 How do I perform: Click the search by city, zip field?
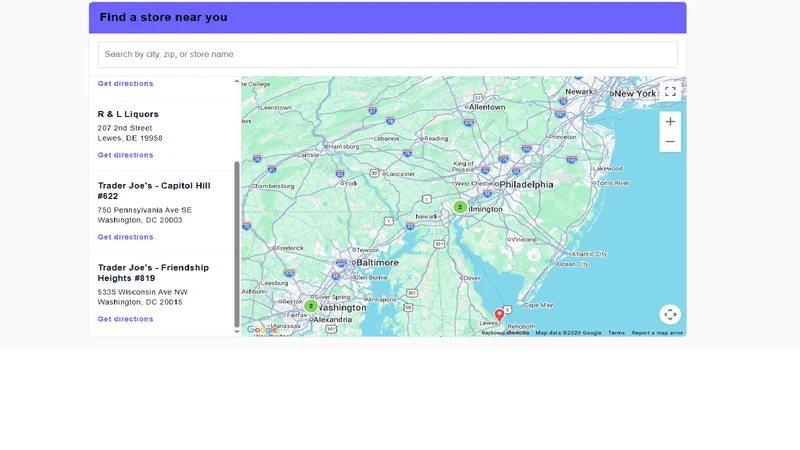point(388,55)
